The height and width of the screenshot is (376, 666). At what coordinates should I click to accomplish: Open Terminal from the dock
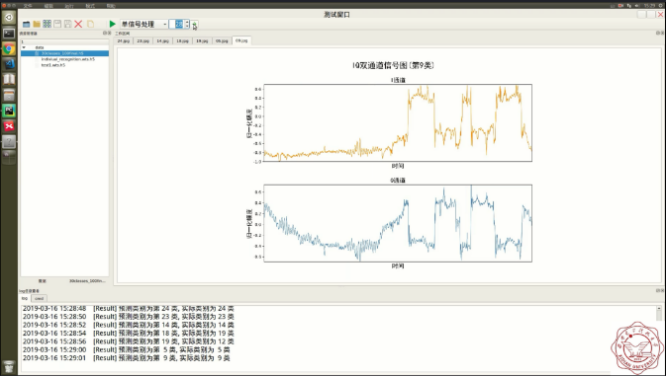click(x=9, y=33)
